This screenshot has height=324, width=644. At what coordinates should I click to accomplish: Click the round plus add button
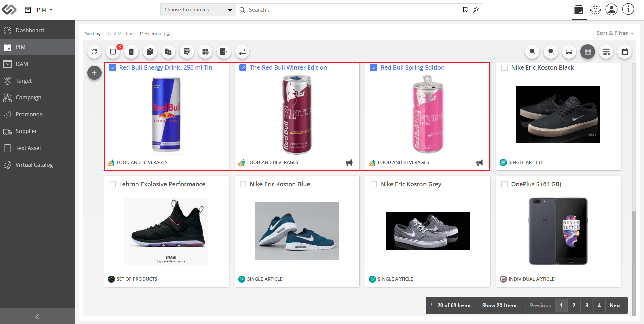[x=94, y=73]
